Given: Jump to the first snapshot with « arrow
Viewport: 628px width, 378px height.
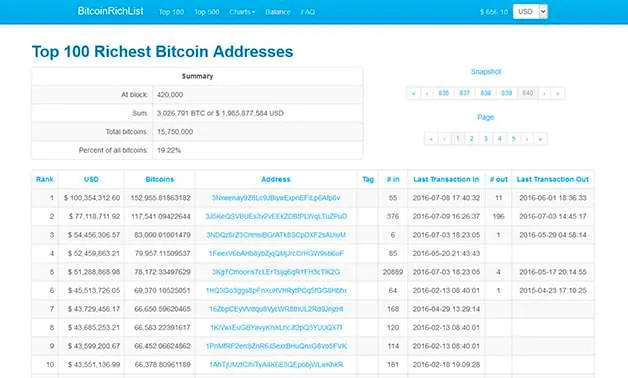Looking at the screenshot, I should click(414, 93).
